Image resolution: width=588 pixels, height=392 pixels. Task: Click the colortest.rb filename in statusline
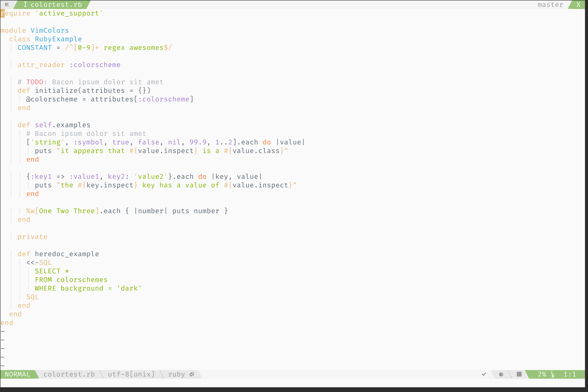pos(69,374)
